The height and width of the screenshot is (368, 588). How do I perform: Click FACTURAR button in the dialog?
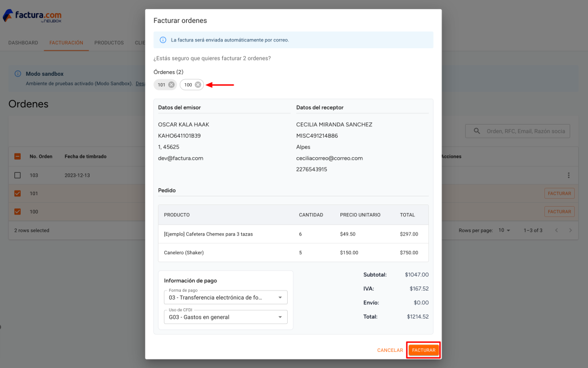[x=424, y=350]
